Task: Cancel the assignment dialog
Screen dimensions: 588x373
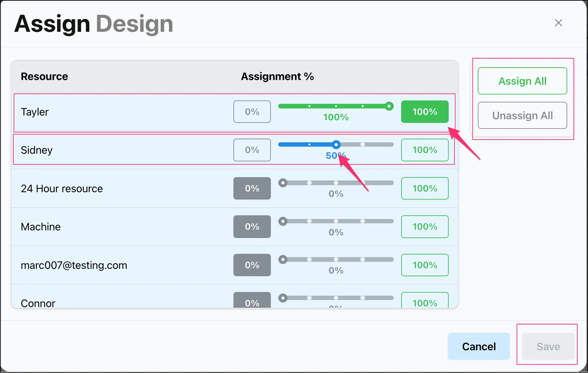Action: click(x=479, y=346)
